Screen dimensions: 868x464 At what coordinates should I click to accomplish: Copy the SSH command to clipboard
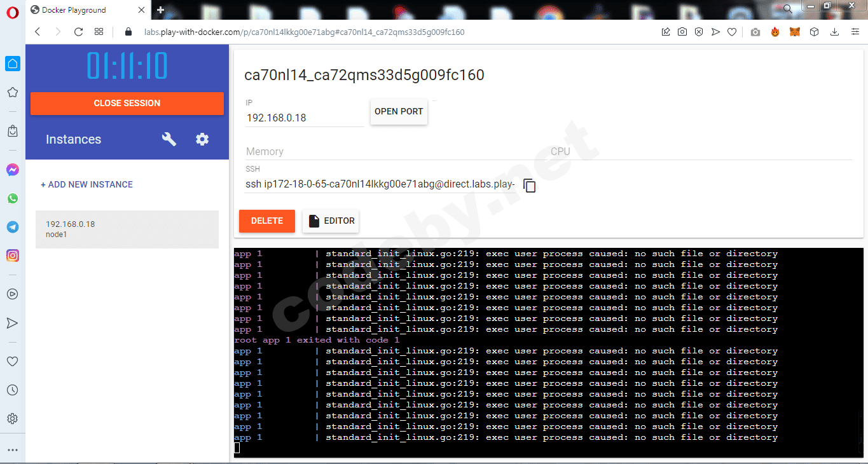(530, 186)
